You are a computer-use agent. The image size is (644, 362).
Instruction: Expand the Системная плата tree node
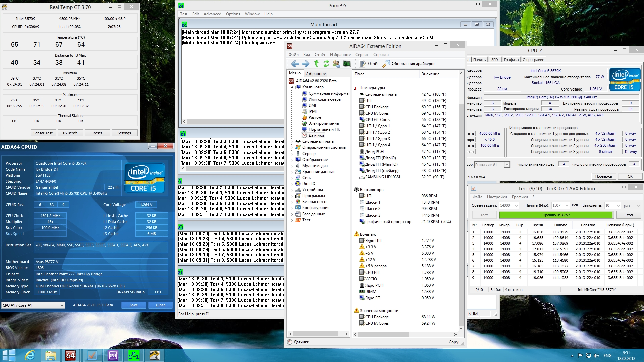292,142
